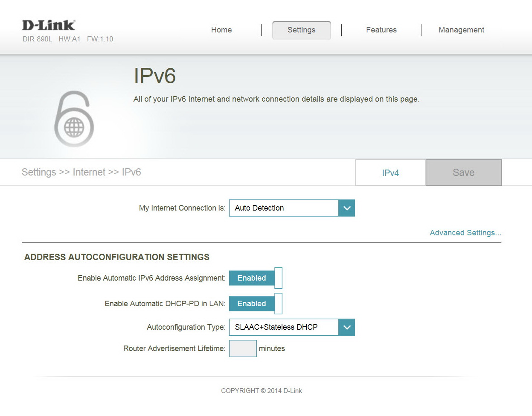532x416 pixels.
Task: Click the IPv6 page heading
Action: (x=154, y=76)
